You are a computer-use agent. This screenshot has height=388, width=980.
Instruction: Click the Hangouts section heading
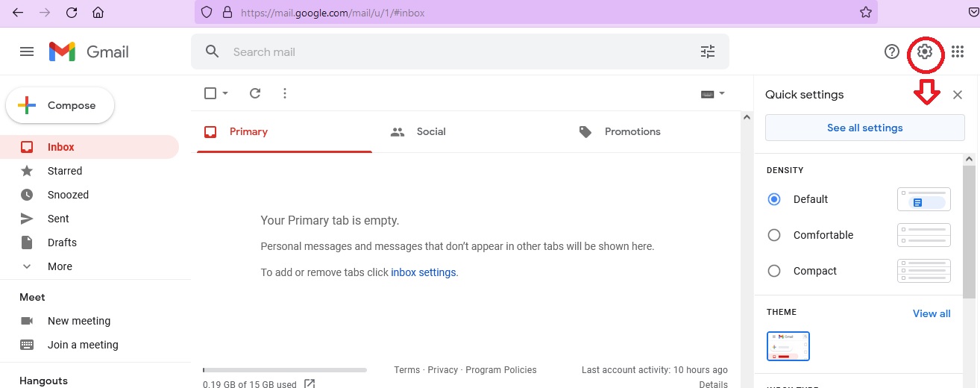[43, 381]
